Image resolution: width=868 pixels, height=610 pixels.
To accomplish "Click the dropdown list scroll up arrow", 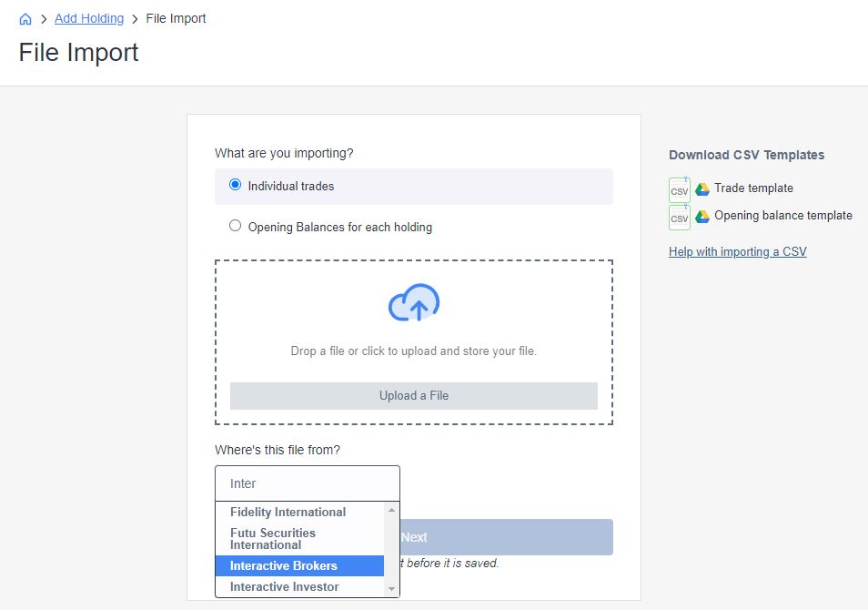I will (391, 510).
